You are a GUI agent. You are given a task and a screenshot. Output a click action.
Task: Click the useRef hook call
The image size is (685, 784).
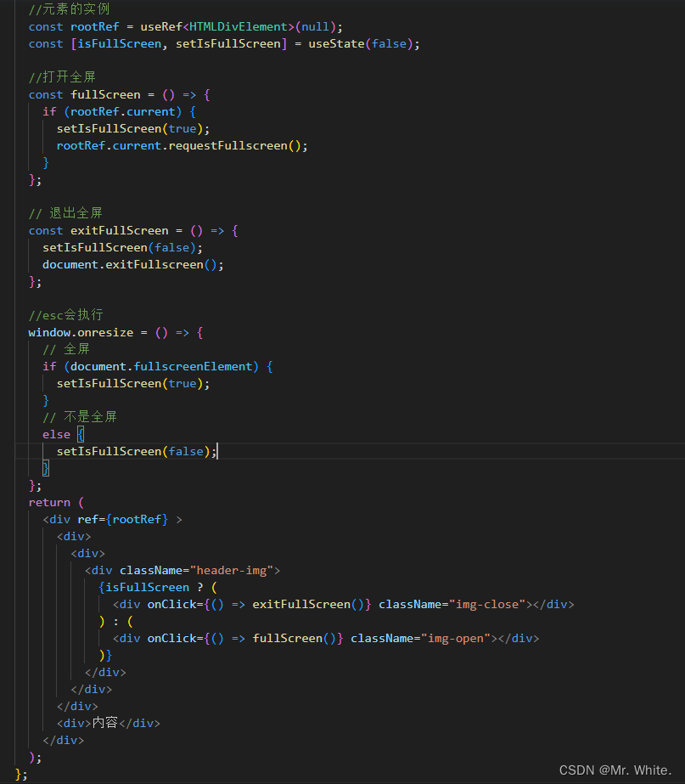click(161, 26)
